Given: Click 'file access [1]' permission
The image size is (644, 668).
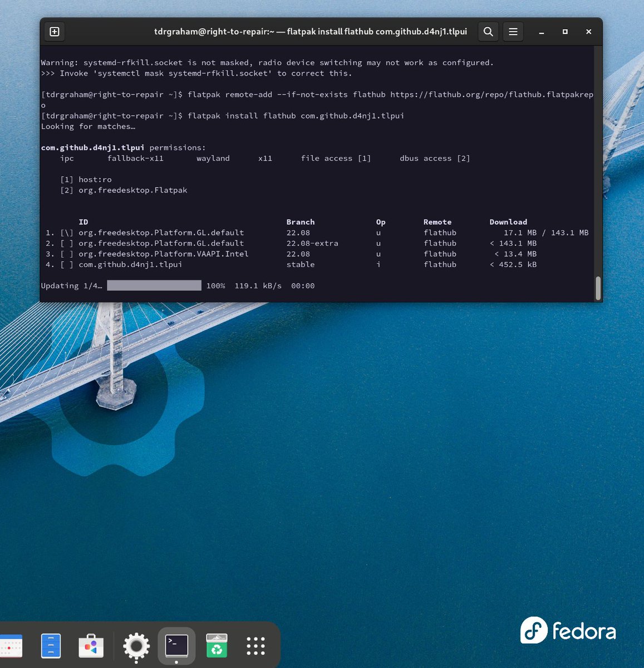Looking at the screenshot, I should 336,158.
